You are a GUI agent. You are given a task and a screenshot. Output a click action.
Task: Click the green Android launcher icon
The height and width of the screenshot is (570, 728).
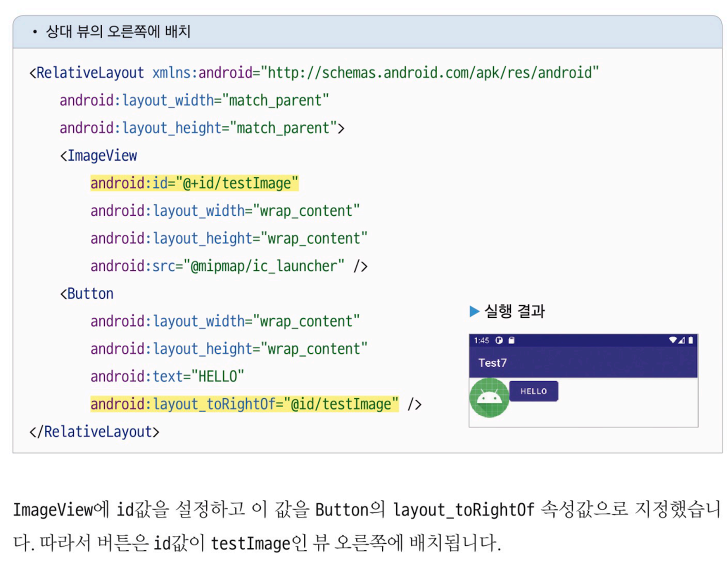pyautogui.click(x=489, y=397)
